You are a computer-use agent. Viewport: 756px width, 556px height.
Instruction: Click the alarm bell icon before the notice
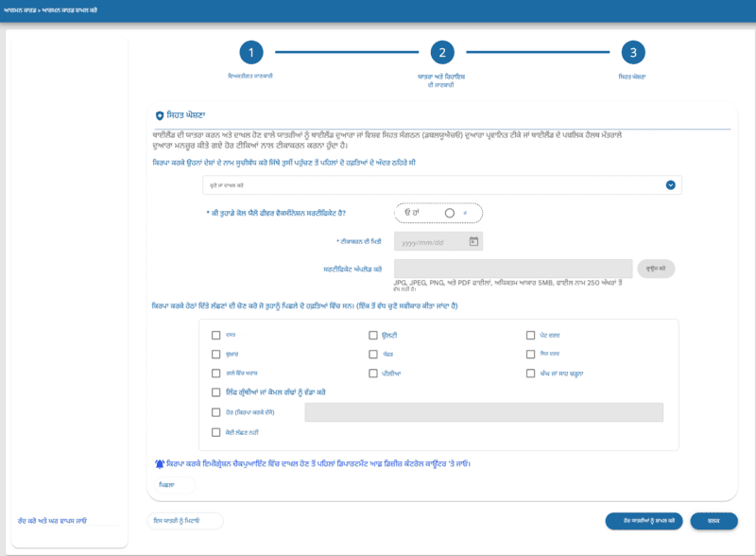click(160, 464)
